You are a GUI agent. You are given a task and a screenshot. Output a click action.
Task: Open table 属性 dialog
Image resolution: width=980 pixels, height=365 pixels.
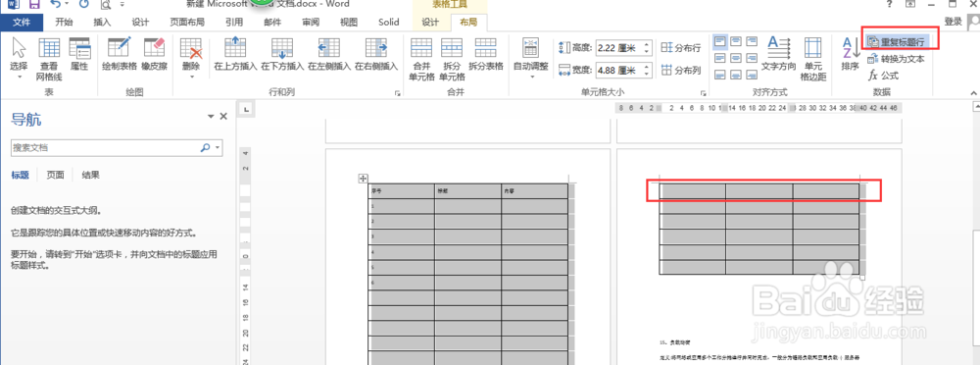pos(79,54)
